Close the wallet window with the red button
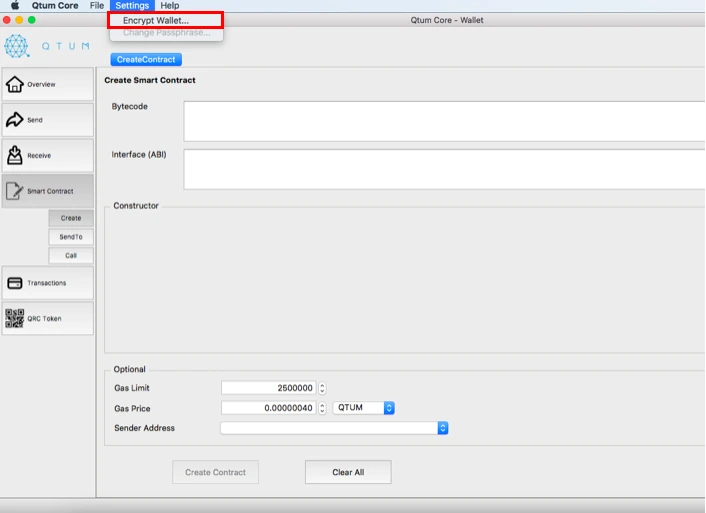Image resolution: width=706 pixels, height=513 pixels. pyautogui.click(x=7, y=20)
